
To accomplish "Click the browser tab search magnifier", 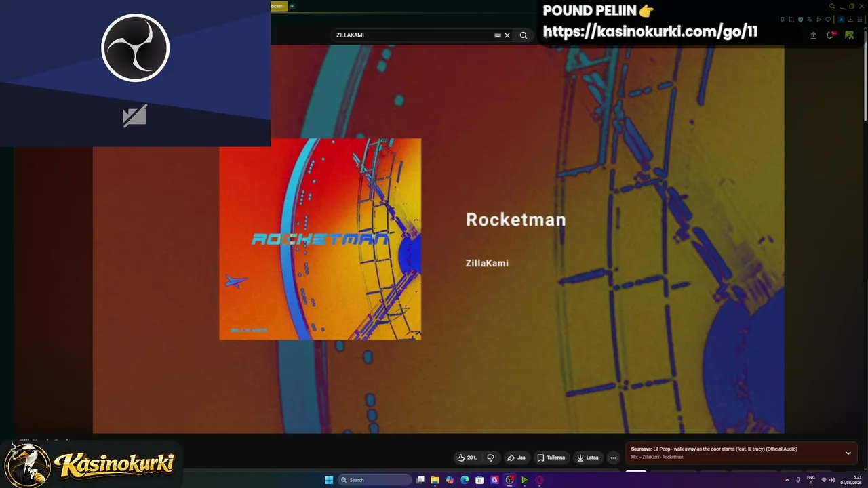I will (832, 6).
